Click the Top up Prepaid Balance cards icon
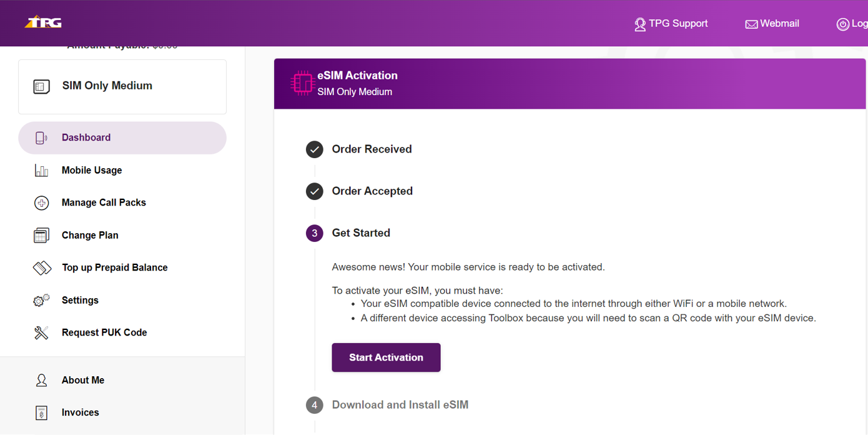Image resolution: width=868 pixels, height=435 pixels. pos(41,267)
